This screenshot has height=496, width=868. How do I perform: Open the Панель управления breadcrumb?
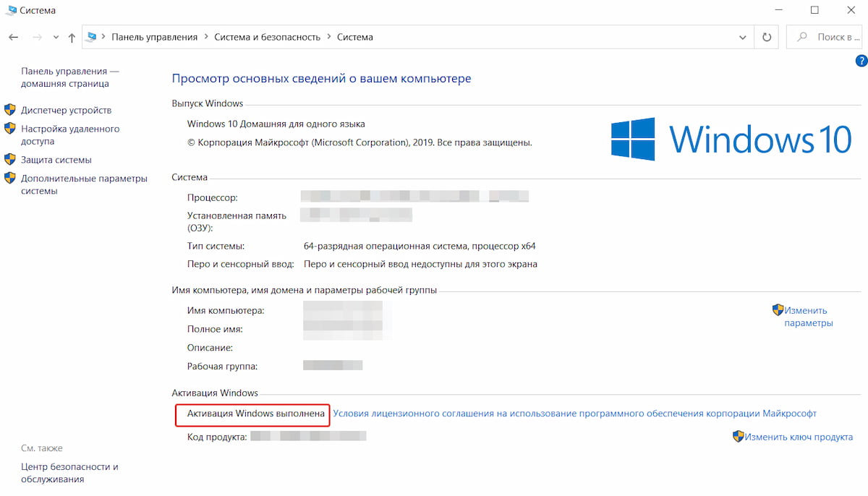point(154,37)
